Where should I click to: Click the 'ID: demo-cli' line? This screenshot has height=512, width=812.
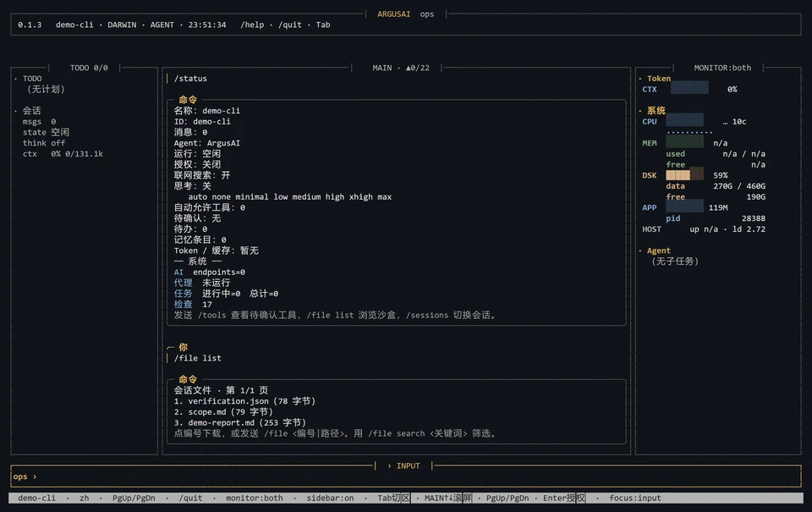(202, 122)
